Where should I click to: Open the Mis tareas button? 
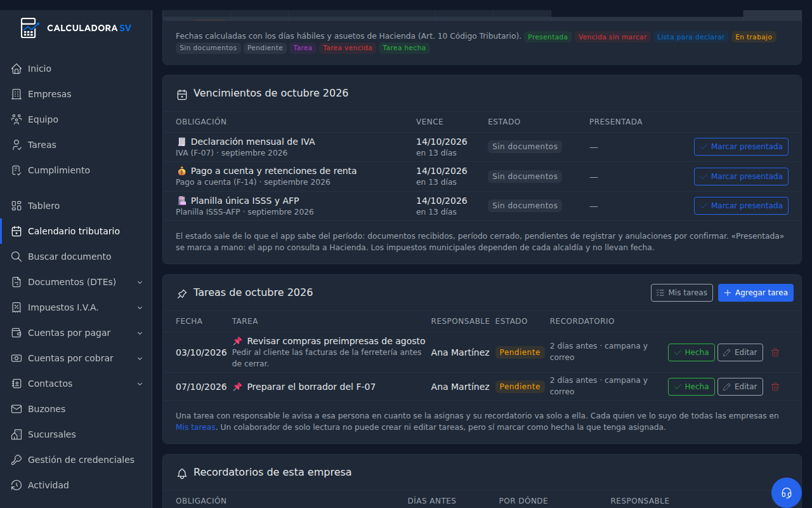[682, 293]
